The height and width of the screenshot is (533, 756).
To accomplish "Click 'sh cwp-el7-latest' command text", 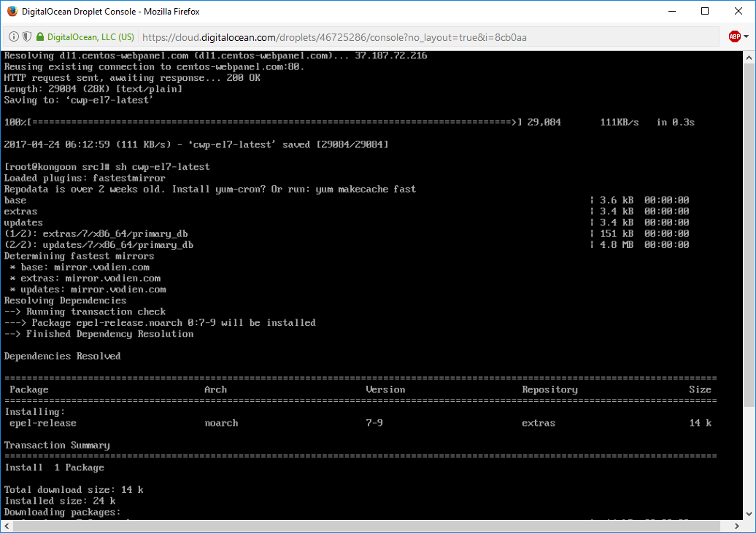I will pos(163,167).
